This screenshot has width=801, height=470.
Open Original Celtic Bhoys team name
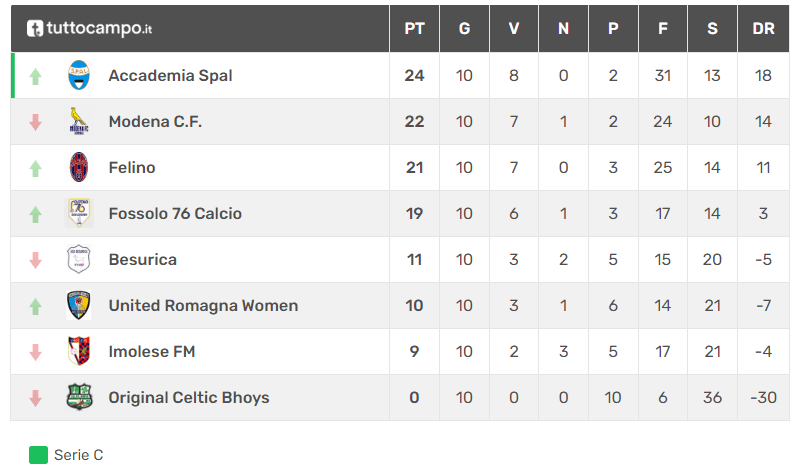point(189,397)
